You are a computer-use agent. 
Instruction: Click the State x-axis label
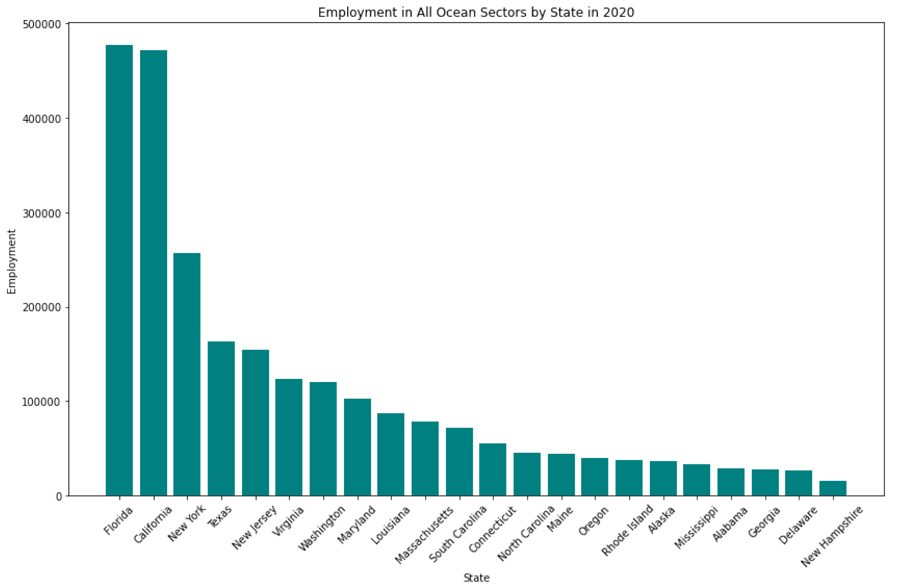[x=476, y=578]
